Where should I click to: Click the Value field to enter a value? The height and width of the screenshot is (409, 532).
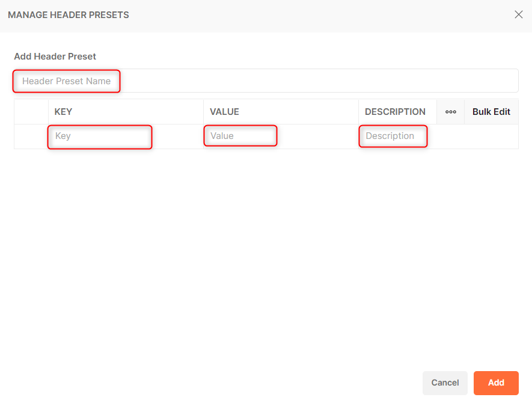(240, 136)
